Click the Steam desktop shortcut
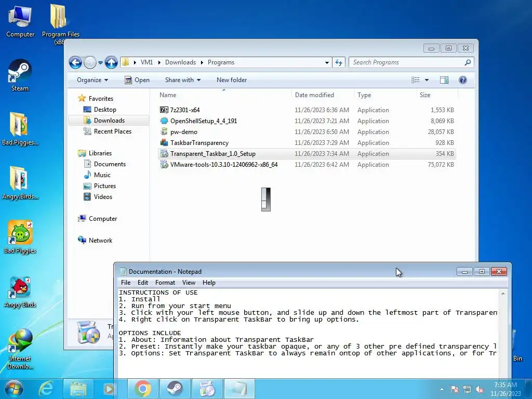 click(20, 75)
